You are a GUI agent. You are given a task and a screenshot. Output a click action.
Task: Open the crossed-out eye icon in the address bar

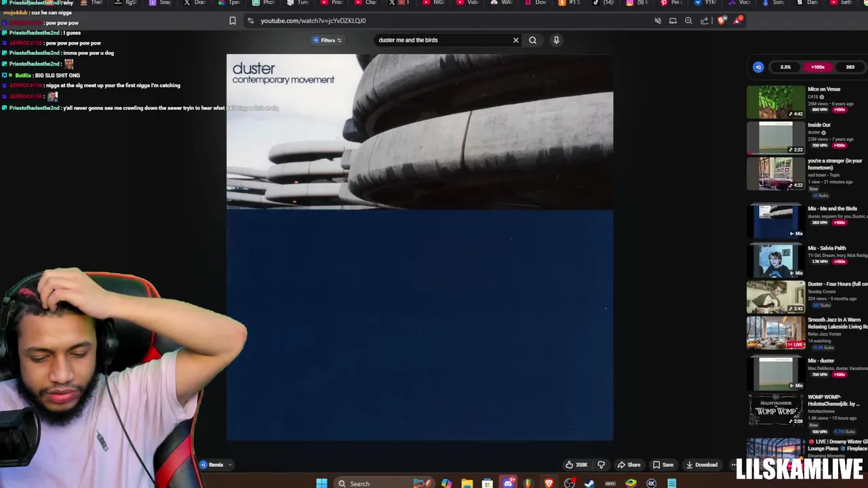(x=657, y=21)
